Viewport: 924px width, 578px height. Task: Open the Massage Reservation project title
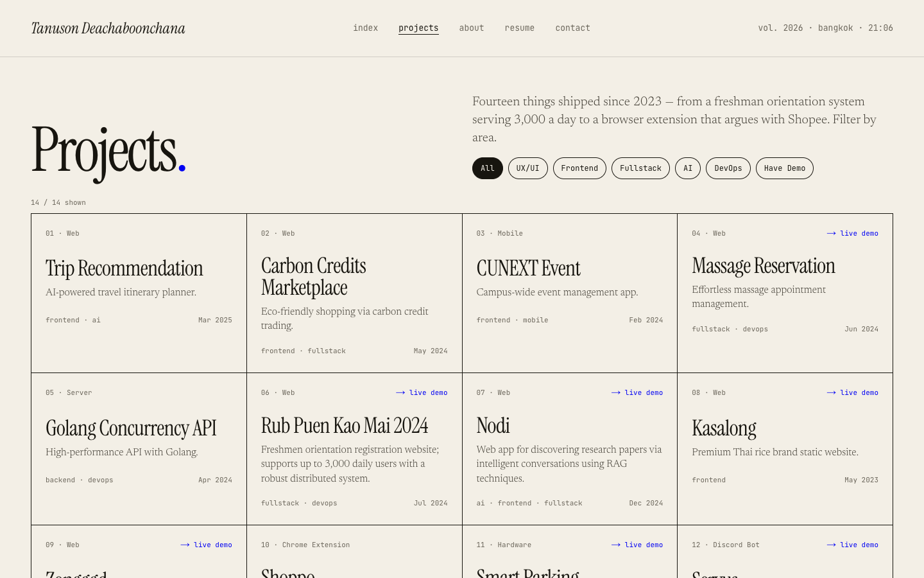pyautogui.click(x=764, y=266)
